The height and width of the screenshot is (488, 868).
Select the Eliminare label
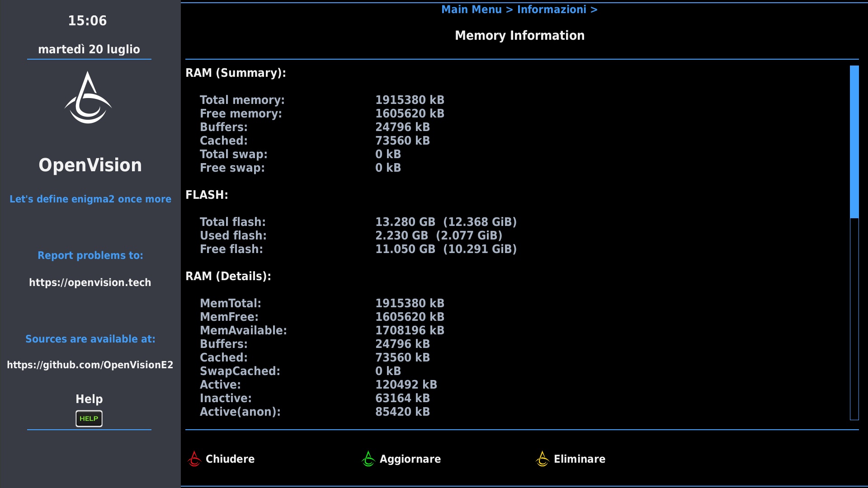(x=579, y=459)
